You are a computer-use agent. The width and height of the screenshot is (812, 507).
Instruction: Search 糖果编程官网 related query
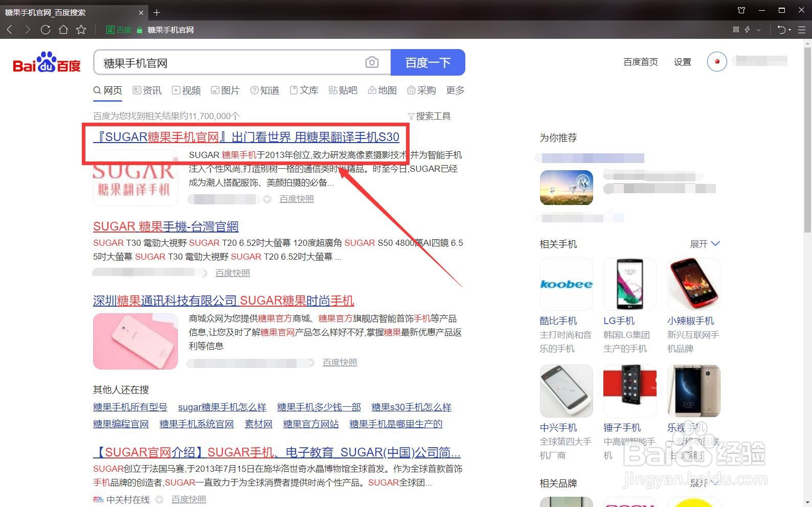pos(121,424)
